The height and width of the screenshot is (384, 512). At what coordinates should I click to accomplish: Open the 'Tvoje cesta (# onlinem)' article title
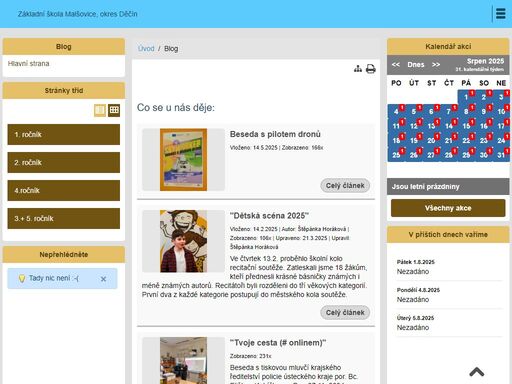click(x=278, y=343)
